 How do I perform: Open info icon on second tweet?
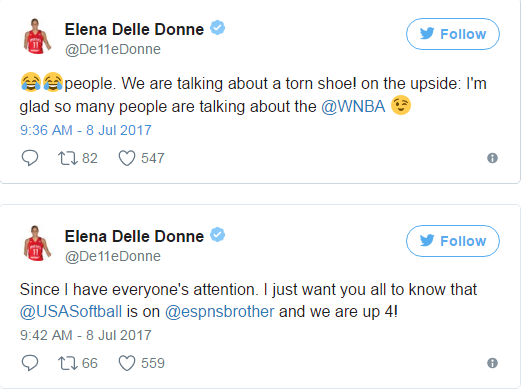pyautogui.click(x=492, y=363)
